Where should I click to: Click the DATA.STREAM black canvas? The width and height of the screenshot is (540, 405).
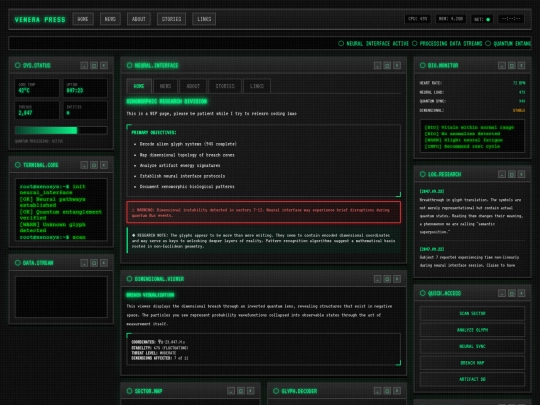click(61, 297)
